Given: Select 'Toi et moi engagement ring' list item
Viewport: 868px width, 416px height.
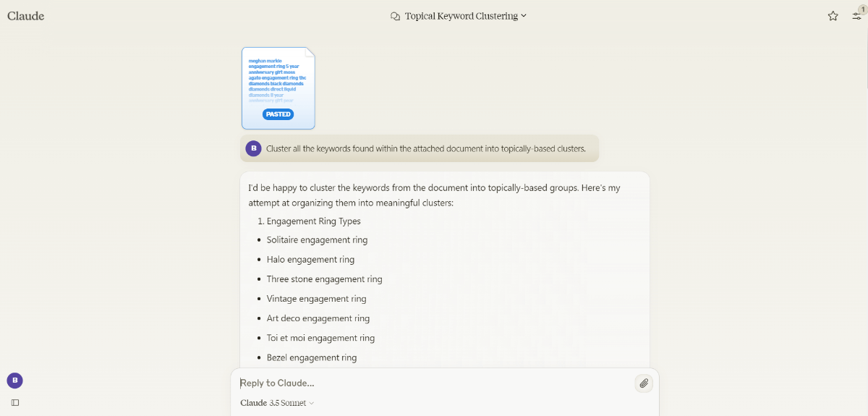Looking at the screenshot, I should 320,338.
